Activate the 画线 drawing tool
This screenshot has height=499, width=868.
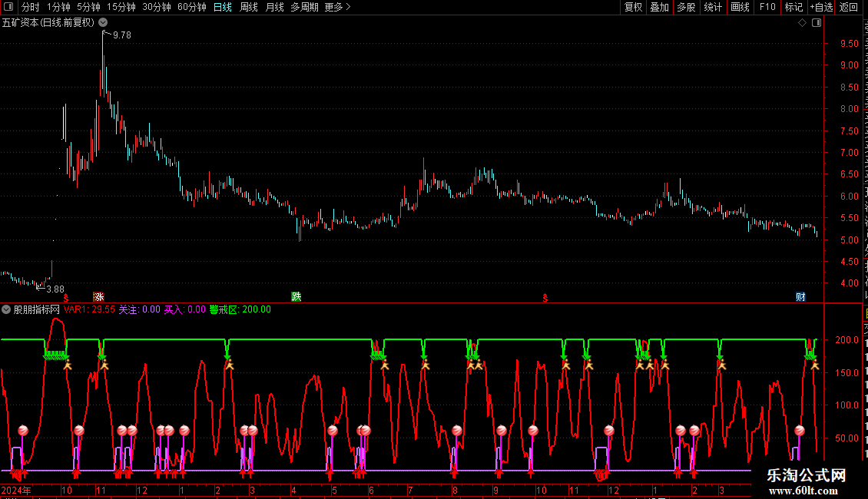pyautogui.click(x=740, y=7)
